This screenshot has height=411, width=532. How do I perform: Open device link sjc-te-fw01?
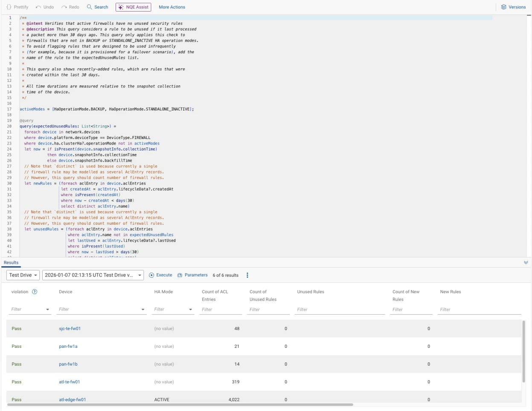(x=70, y=329)
